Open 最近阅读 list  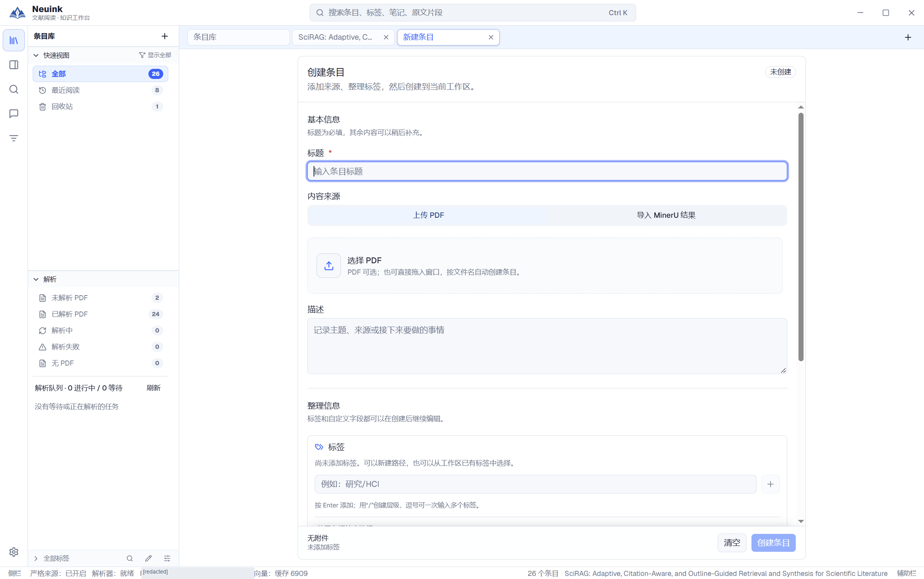coord(100,90)
